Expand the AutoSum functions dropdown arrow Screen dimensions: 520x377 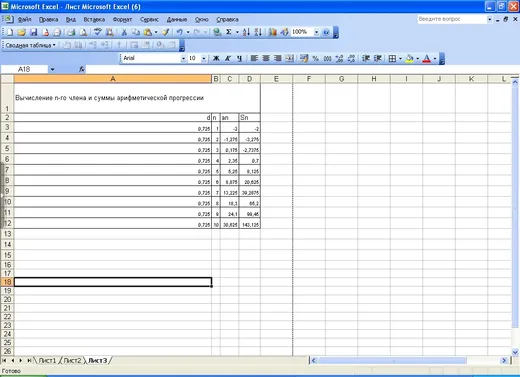point(237,32)
